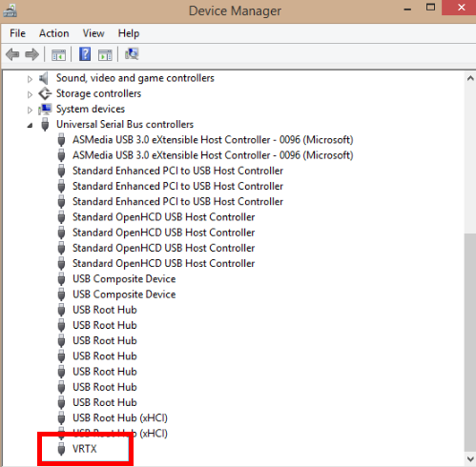The image size is (476, 467).
Task: Click the Show/Hide Action Pane toolbar icon
Action: [x=105, y=54]
